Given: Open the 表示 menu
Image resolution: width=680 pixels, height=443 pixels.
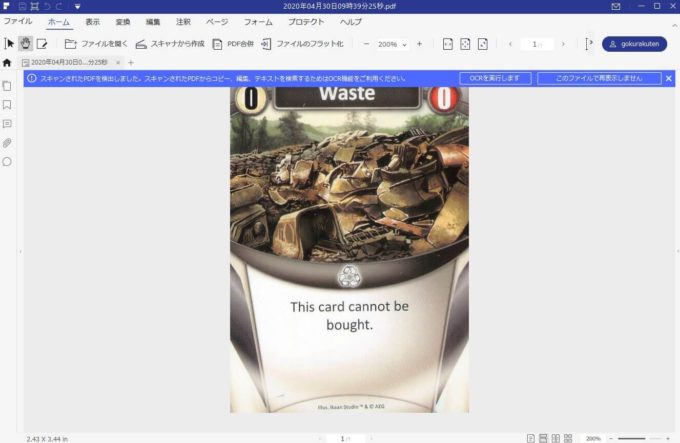Looking at the screenshot, I should coord(92,22).
